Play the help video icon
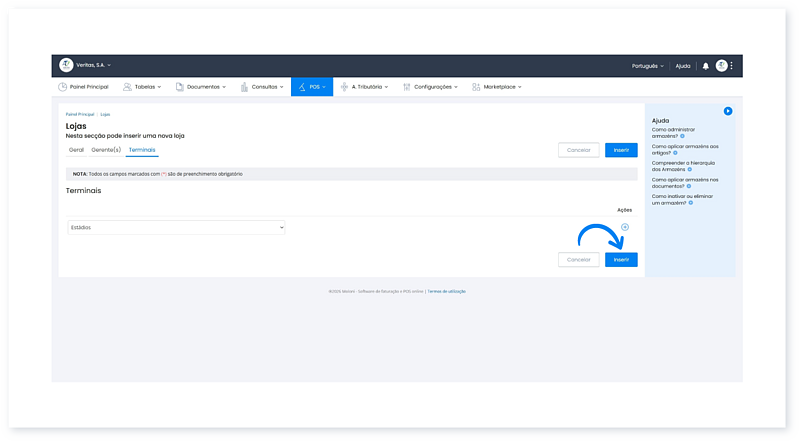 tap(728, 111)
